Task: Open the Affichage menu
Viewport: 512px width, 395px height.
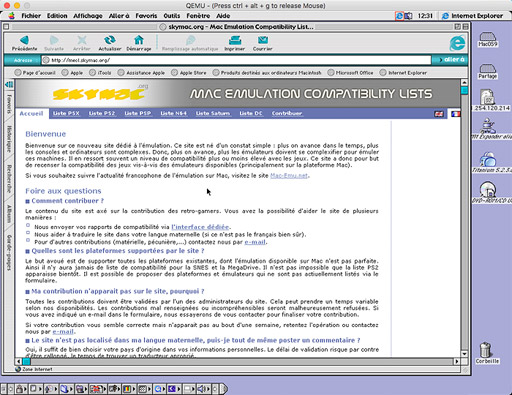Action: click(88, 16)
